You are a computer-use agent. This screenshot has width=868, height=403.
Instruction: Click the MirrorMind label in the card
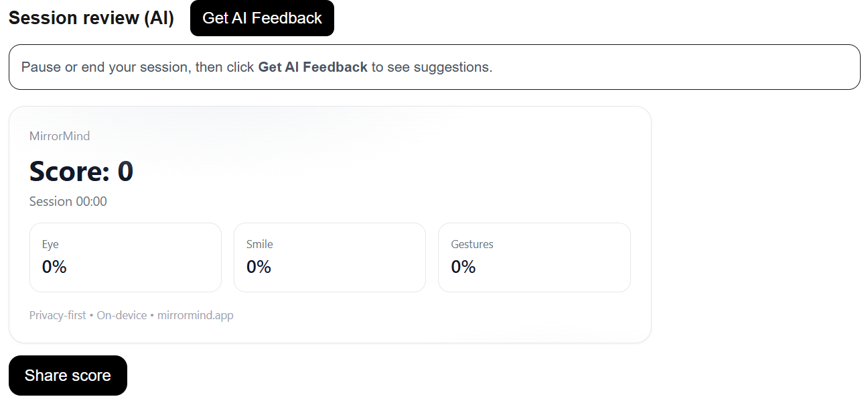pos(60,136)
